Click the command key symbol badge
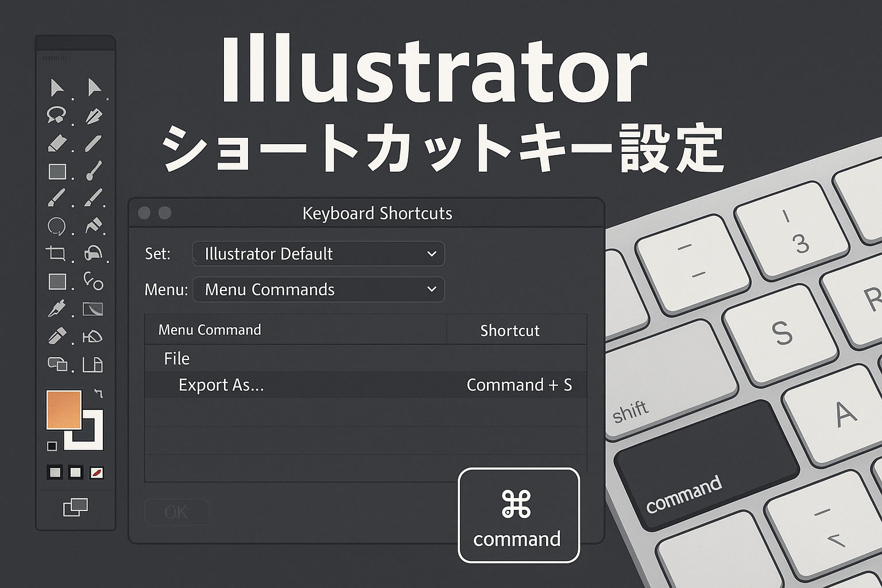Screen dimensions: 882x588 pos(519,515)
